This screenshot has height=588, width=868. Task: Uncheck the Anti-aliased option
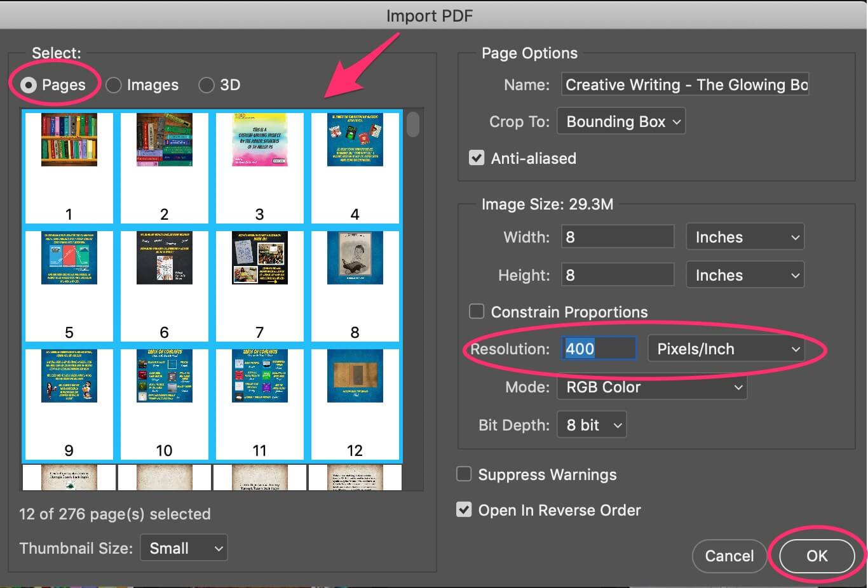(x=477, y=157)
